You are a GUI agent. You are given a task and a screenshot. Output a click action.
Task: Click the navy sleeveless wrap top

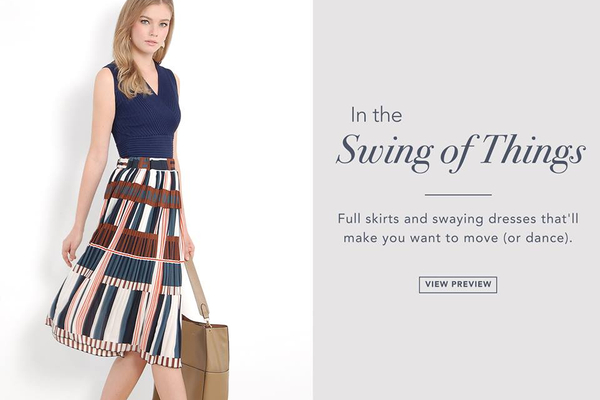[145, 109]
